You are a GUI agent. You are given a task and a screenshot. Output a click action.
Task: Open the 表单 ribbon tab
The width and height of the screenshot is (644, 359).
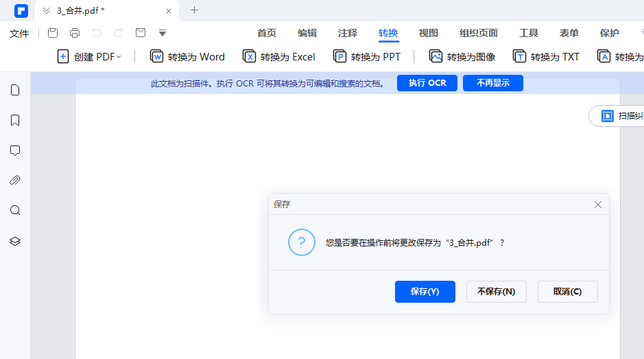(x=569, y=33)
